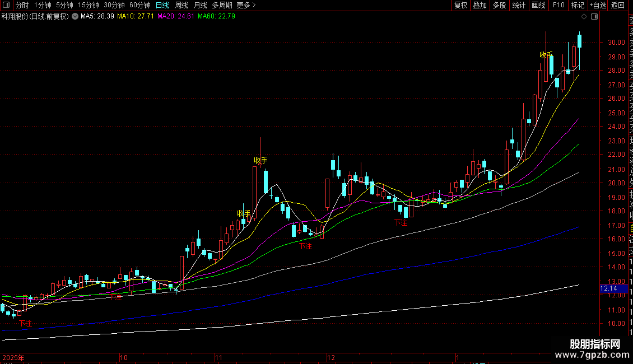Switch to 分时 intraday view
The height and width of the screenshot is (364, 633).
click(22, 5)
